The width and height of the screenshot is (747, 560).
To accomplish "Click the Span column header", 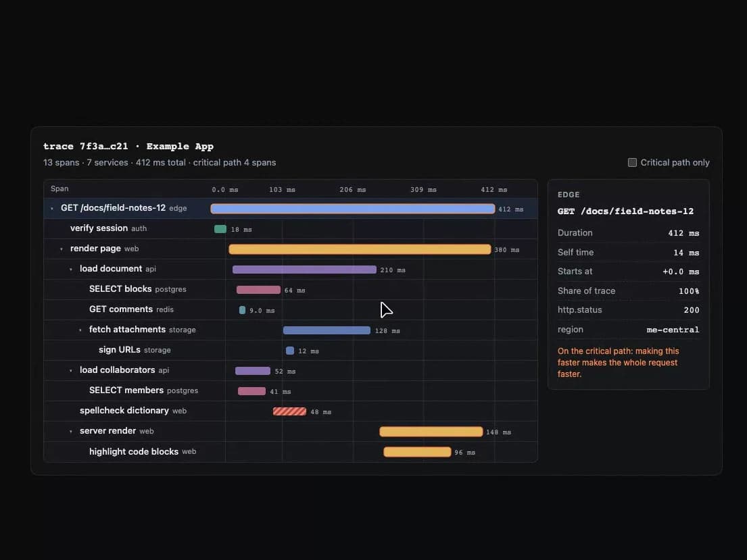I will (x=59, y=188).
